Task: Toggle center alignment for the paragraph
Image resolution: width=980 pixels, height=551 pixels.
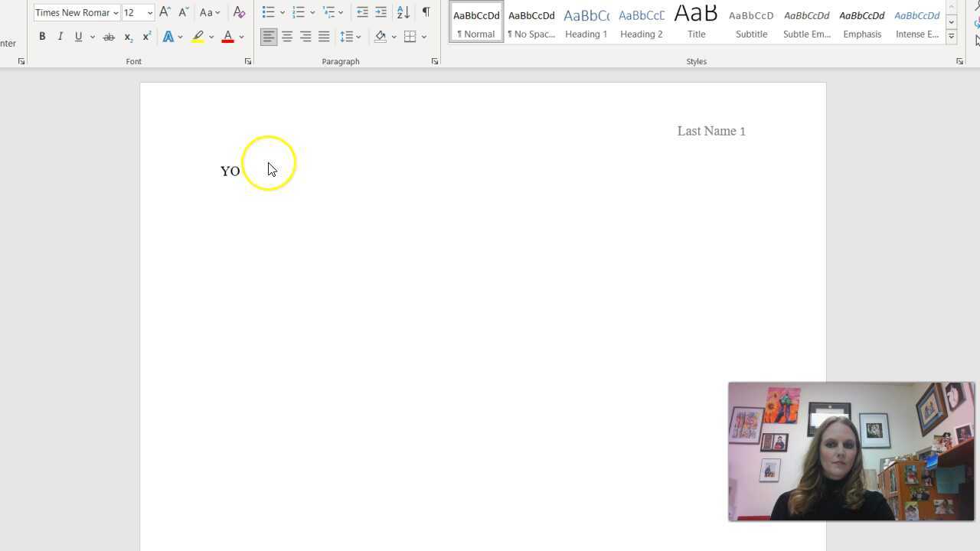Action: pos(287,36)
